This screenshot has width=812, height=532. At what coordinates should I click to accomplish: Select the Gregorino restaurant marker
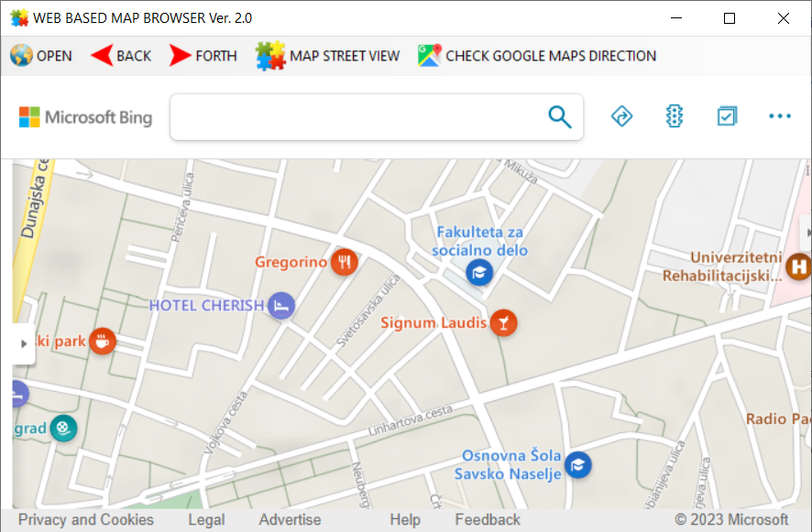tap(345, 262)
